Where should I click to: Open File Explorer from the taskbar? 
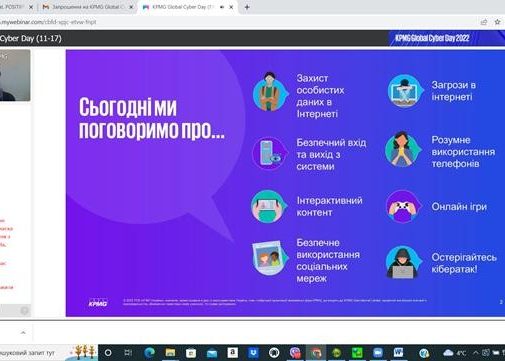(170, 352)
